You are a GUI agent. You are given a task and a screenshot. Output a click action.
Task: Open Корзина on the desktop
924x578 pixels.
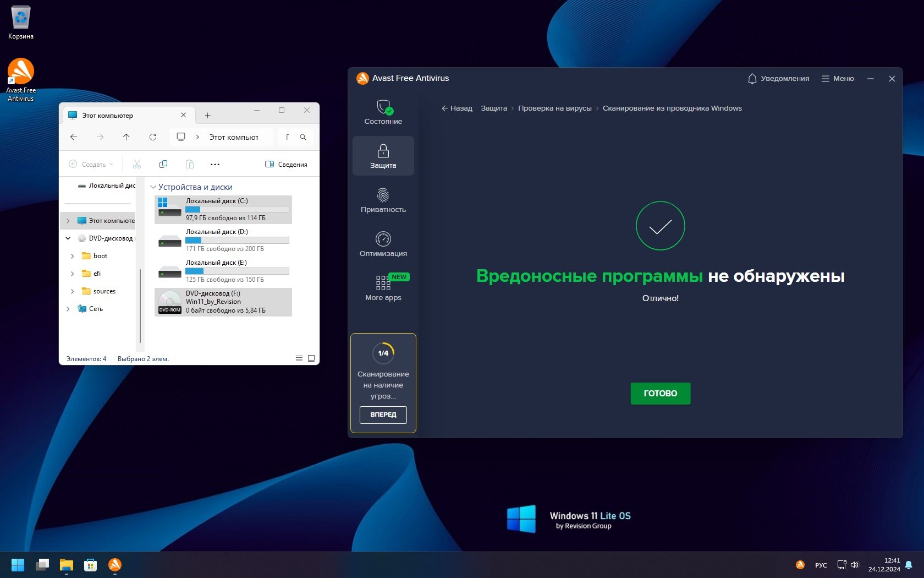pos(21,23)
